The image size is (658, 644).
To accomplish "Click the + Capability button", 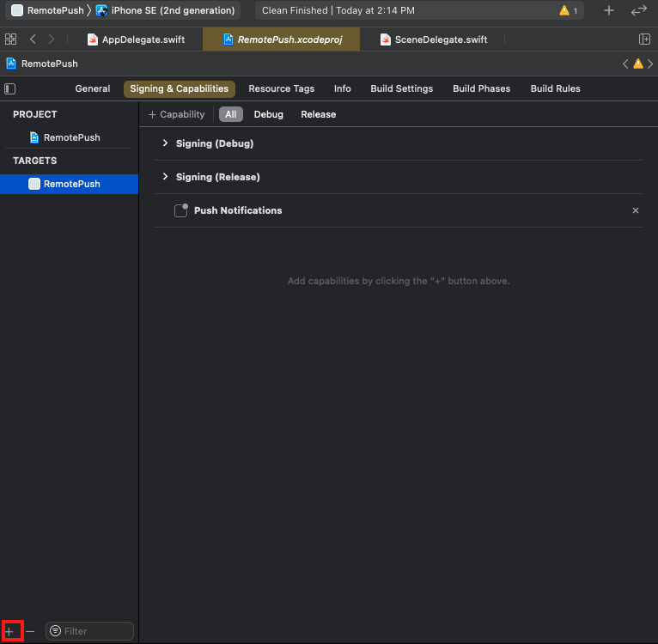I will (x=176, y=114).
